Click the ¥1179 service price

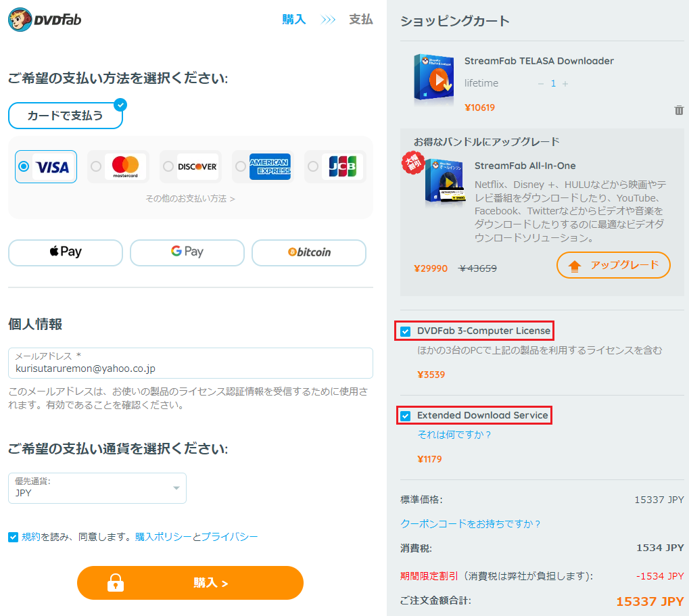(430, 459)
